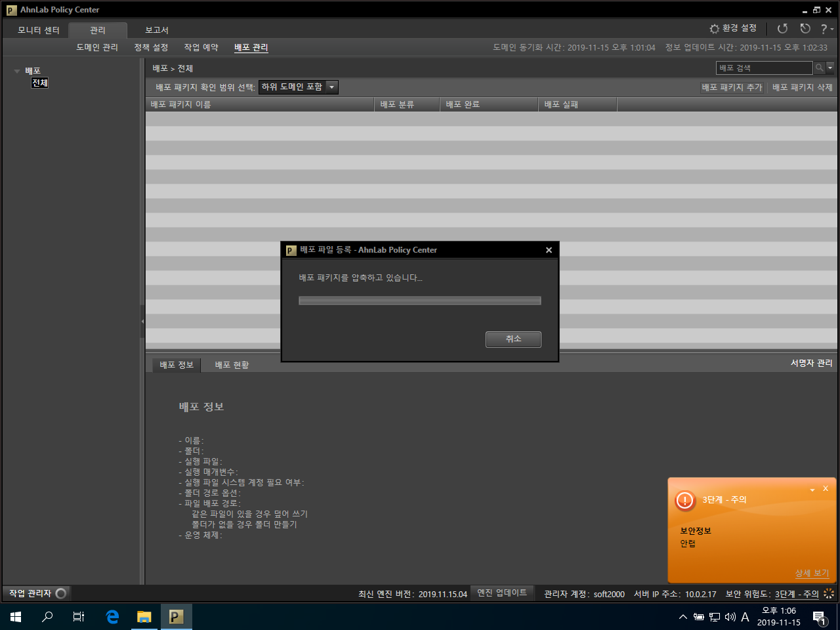
Task: Switch to the 모니터 센터 tab
Action: click(39, 30)
